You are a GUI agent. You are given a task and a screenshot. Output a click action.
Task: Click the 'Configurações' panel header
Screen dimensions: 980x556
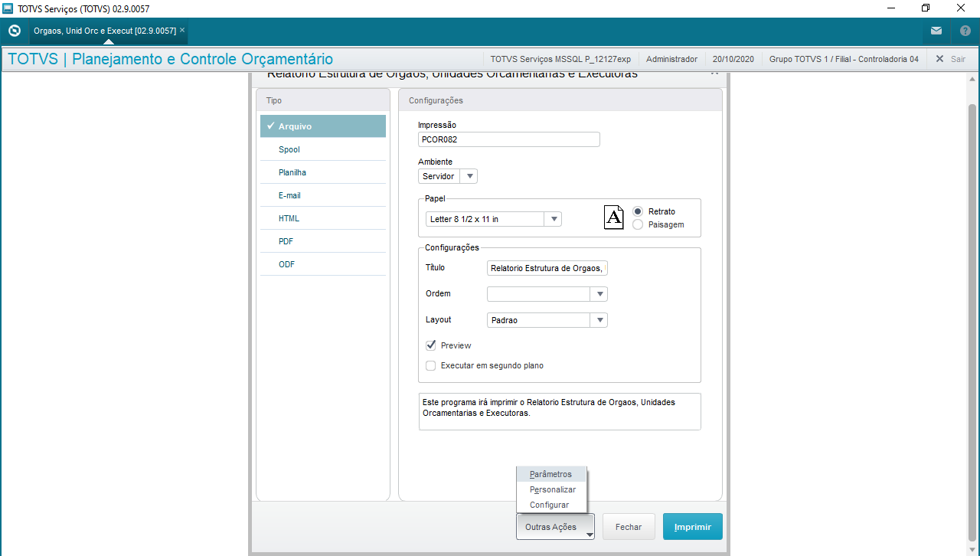coord(560,100)
